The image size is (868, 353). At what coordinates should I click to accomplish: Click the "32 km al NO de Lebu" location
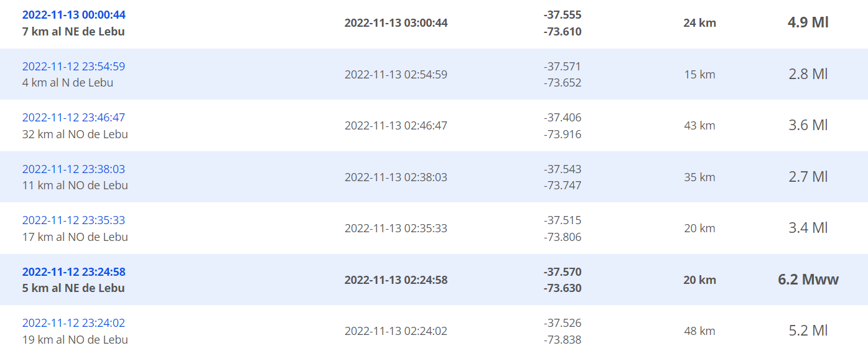[75, 134]
